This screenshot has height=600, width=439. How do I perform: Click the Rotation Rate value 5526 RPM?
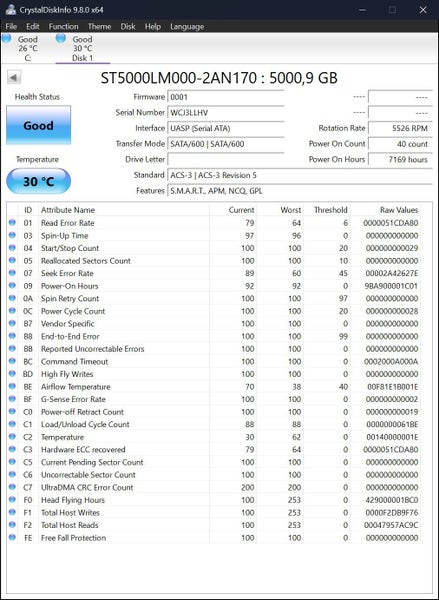click(400, 128)
